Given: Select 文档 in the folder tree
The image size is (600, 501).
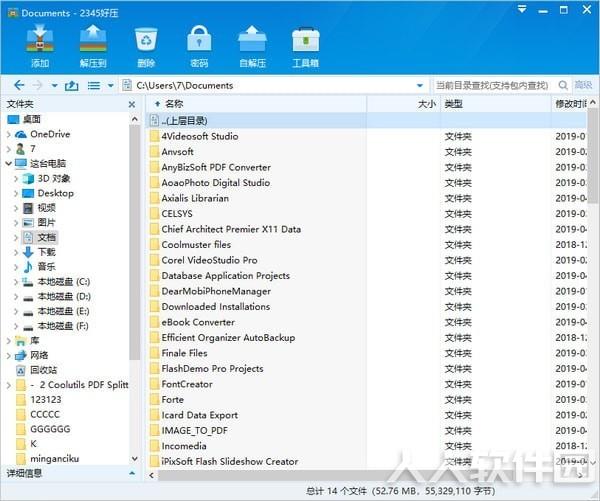Looking at the screenshot, I should click(47, 237).
